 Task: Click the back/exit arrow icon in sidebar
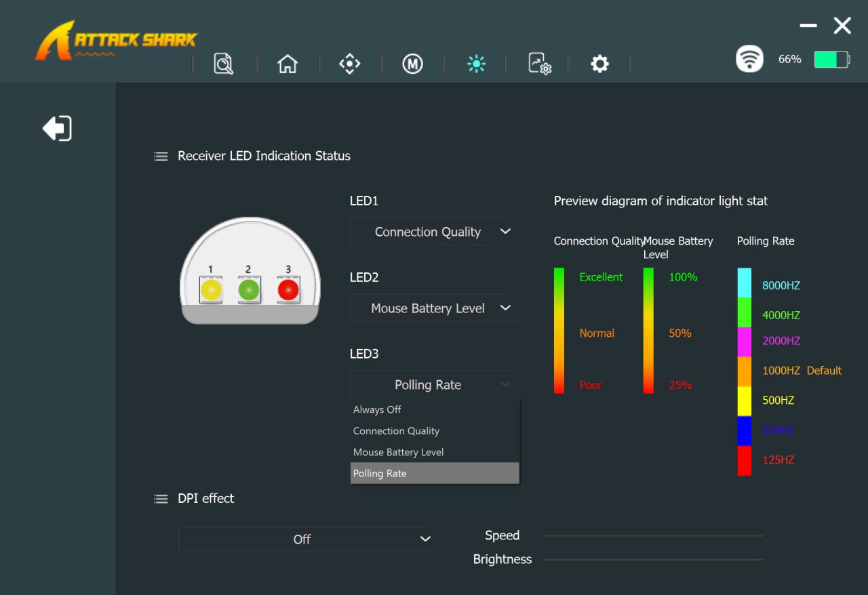(57, 128)
